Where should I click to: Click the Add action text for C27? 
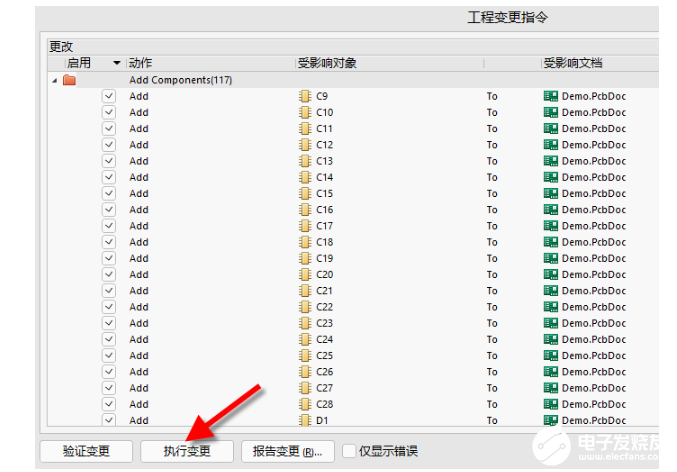(139, 388)
